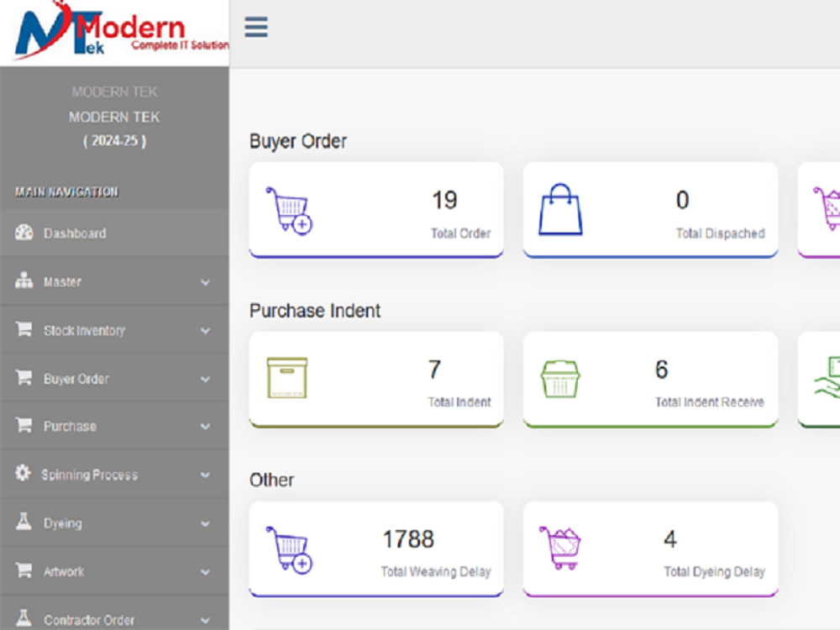
Task: Open the Dashboard menu item
Action: [114, 233]
